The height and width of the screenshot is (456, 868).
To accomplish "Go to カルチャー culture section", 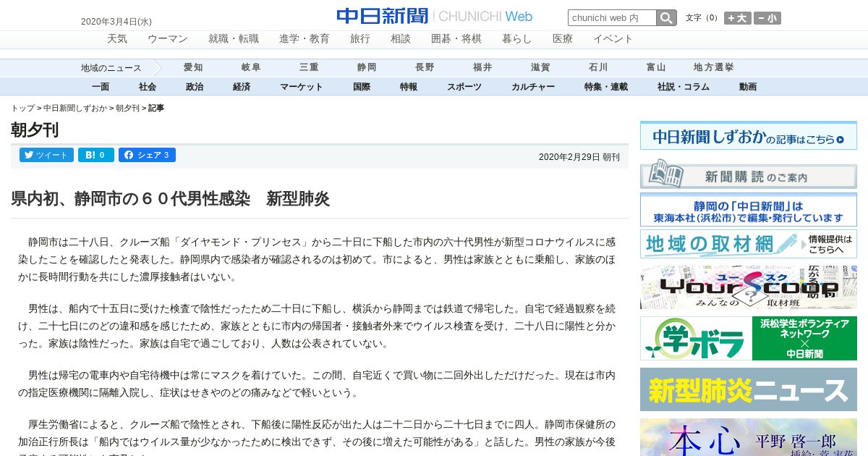I will click(533, 87).
